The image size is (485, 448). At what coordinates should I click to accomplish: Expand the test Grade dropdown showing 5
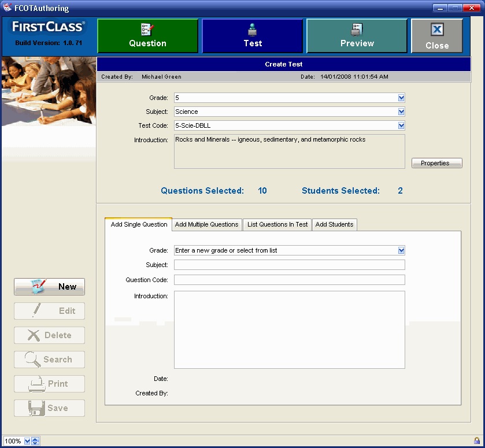coord(401,98)
